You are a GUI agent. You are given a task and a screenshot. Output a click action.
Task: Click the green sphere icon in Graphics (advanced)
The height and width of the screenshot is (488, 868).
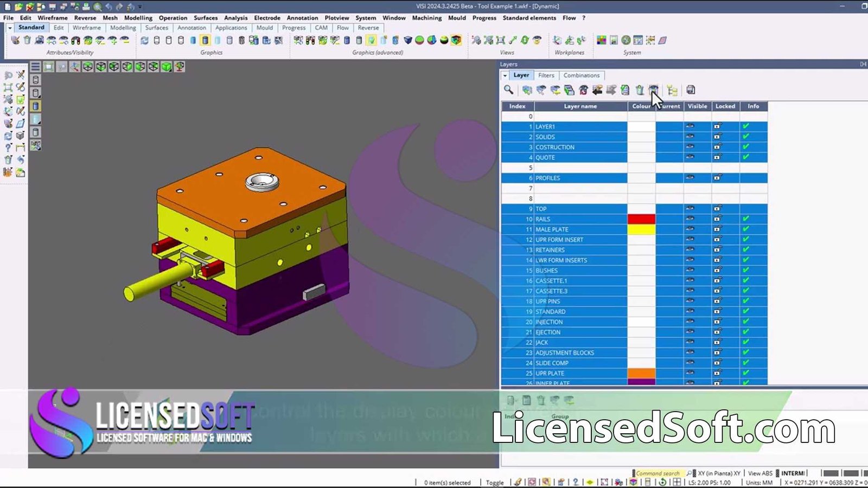click(419, 40)
